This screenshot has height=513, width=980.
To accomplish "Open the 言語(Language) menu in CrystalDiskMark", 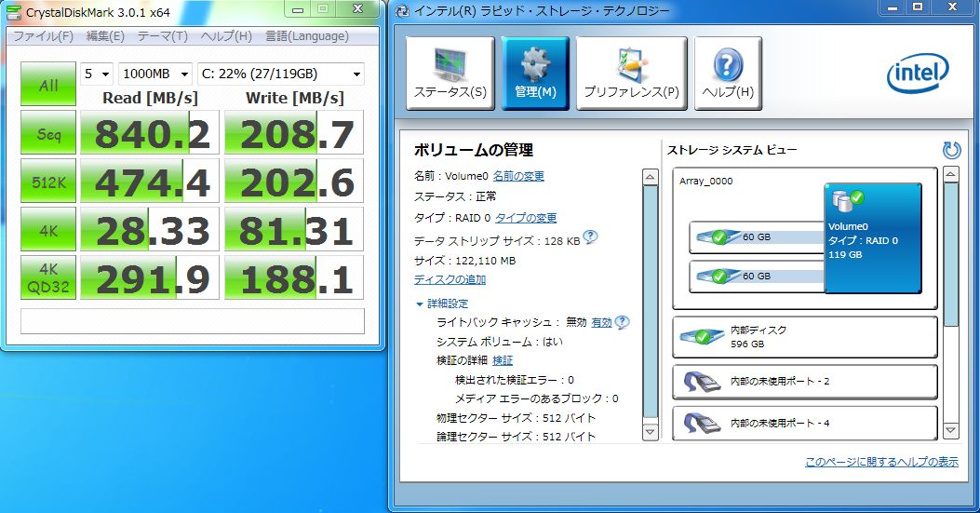I will pos(307,36).
